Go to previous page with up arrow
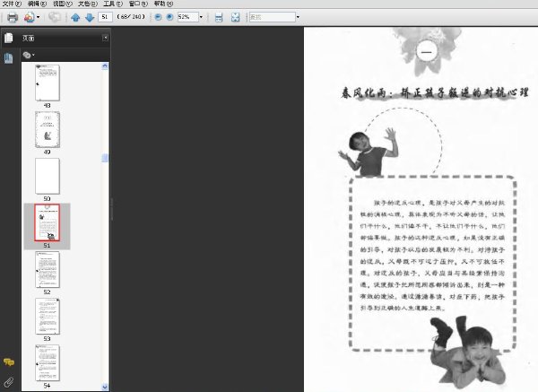This screenshot has width=538, height=392. 75,17
